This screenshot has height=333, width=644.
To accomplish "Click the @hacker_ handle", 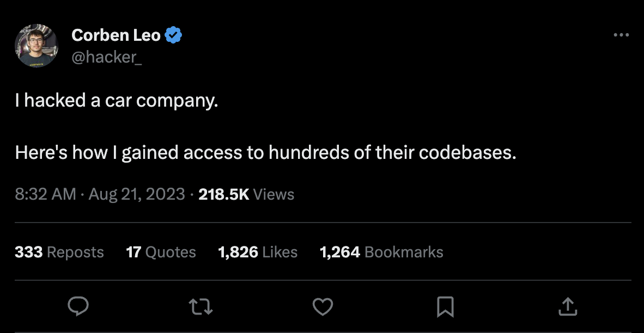I will tap(107, 56).
